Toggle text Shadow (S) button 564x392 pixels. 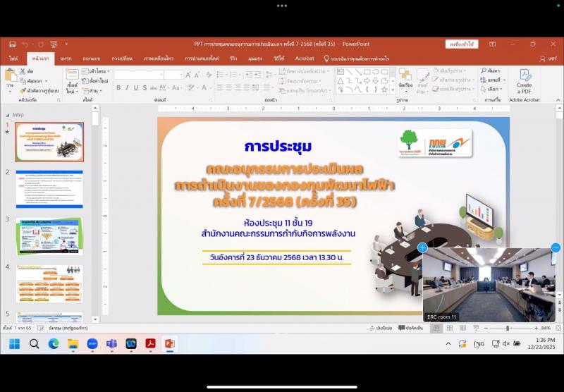coord(145,87)
